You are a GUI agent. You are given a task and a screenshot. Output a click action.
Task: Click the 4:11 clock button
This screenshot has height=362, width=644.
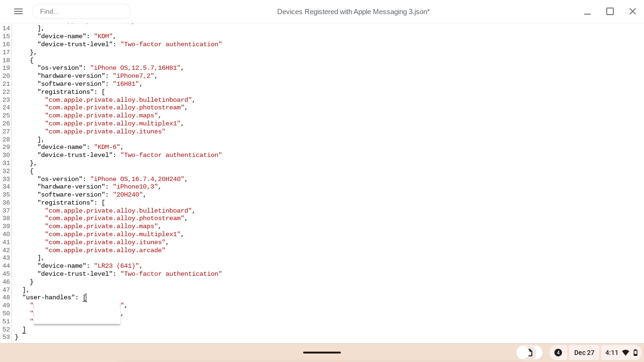(612, 353)
